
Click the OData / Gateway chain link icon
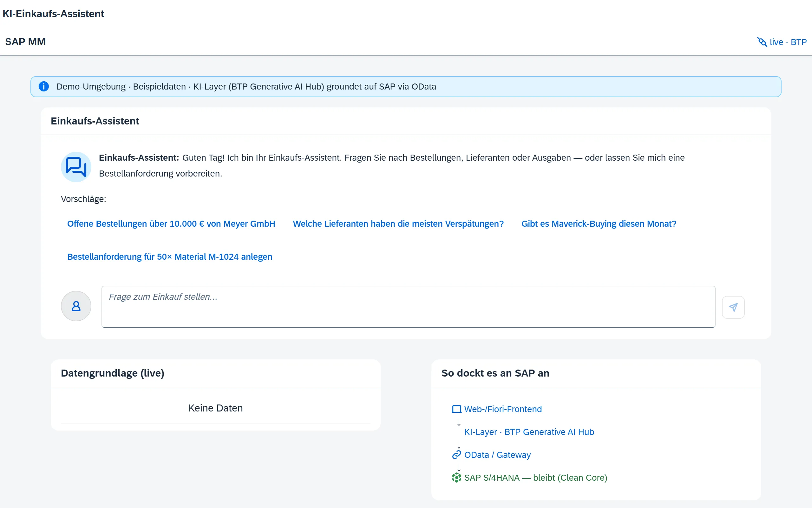click(x=457, y=455)
